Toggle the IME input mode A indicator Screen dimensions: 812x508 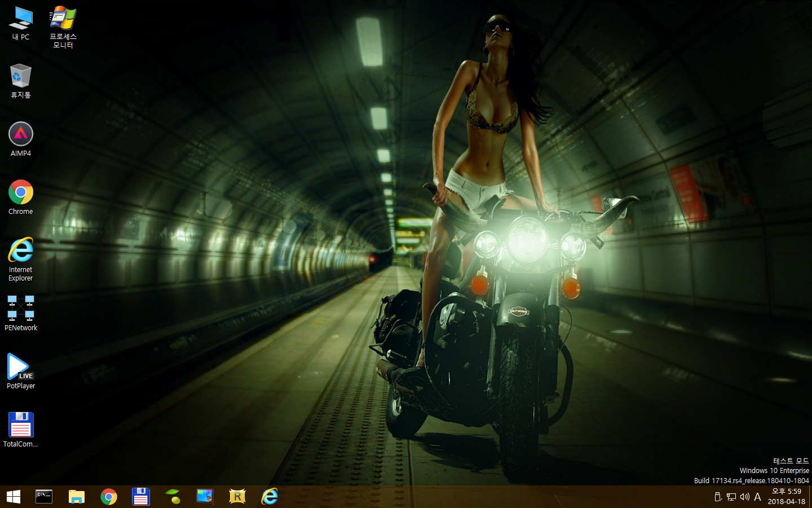pyautogui.click(x=757, y=497)
